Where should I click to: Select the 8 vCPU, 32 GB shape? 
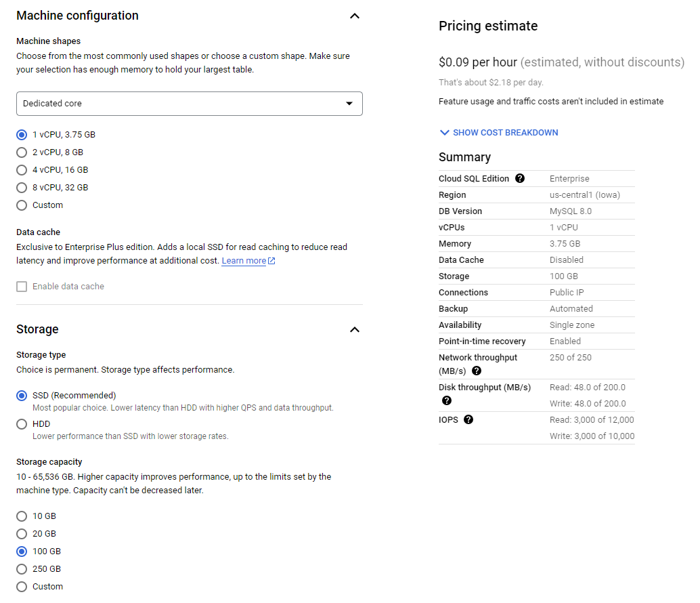click(22, 188)
